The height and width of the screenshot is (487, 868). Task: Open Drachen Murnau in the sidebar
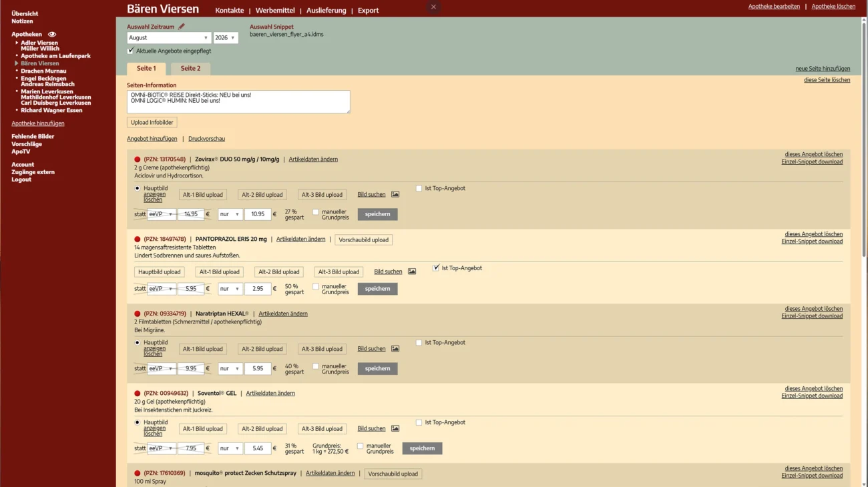coord(43,71)
